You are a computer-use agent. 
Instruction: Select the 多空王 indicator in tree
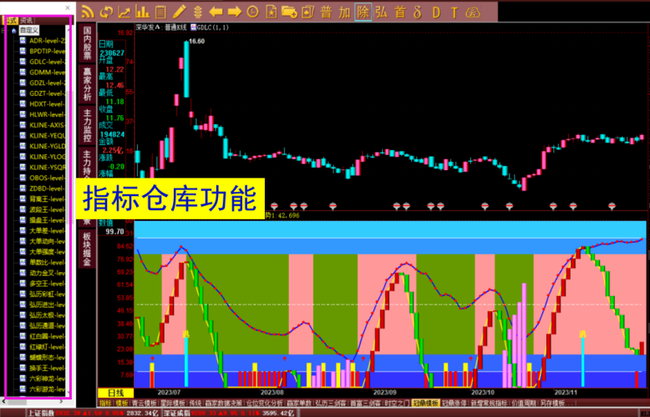[47, 284]
